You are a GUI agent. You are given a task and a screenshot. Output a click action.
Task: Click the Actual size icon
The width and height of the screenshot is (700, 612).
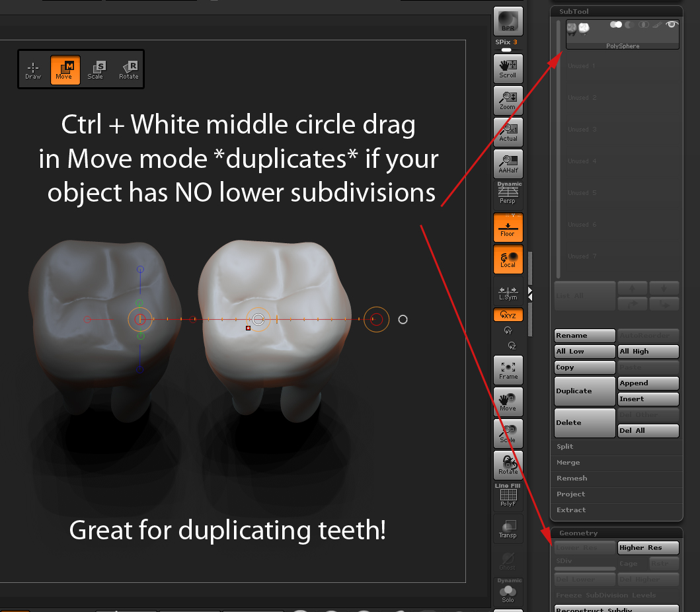coord(507,132)
